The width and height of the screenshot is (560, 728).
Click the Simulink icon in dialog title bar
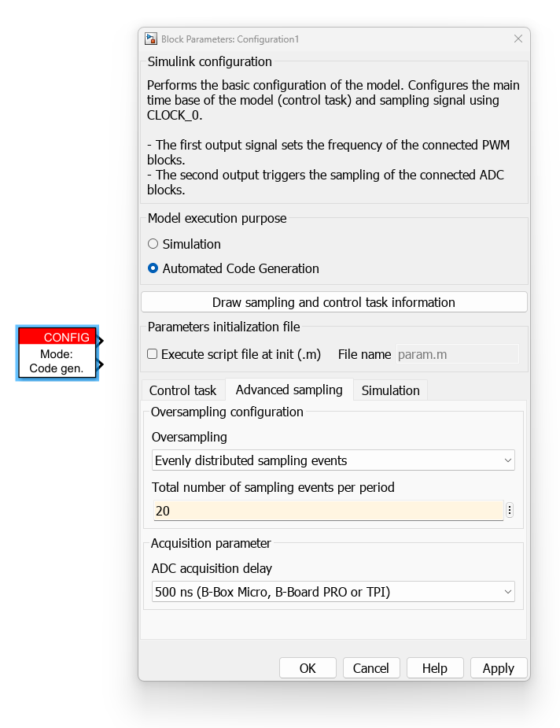tap(151, 39)
